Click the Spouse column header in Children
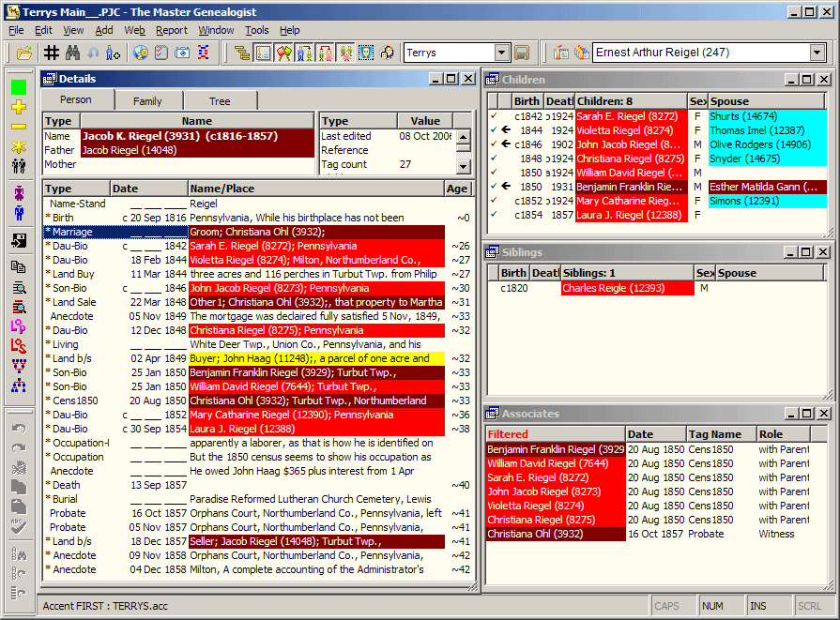 (x=729, y=101)
